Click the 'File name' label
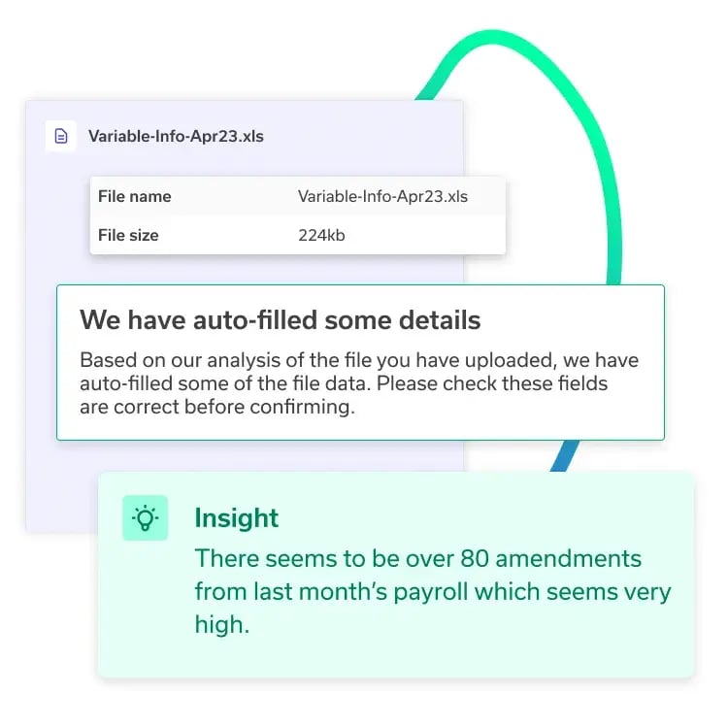The width and height of the screenshot is (728, 728). tap(134, 196)
